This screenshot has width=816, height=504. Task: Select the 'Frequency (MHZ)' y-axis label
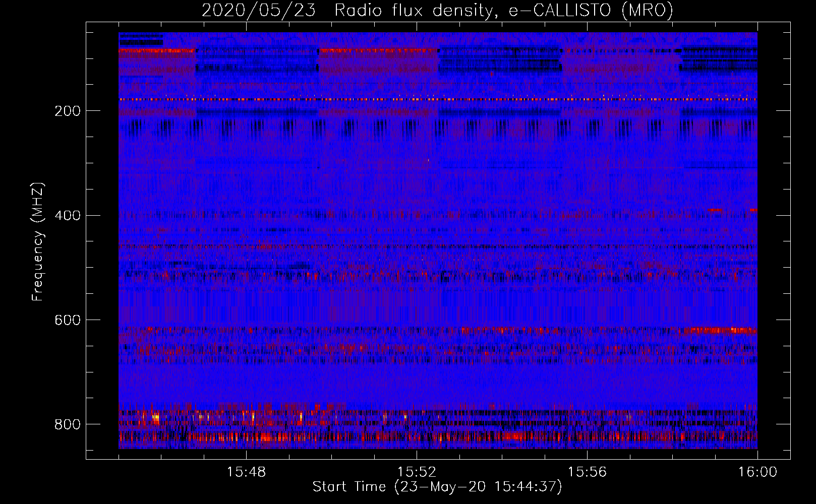coord(38,241)
